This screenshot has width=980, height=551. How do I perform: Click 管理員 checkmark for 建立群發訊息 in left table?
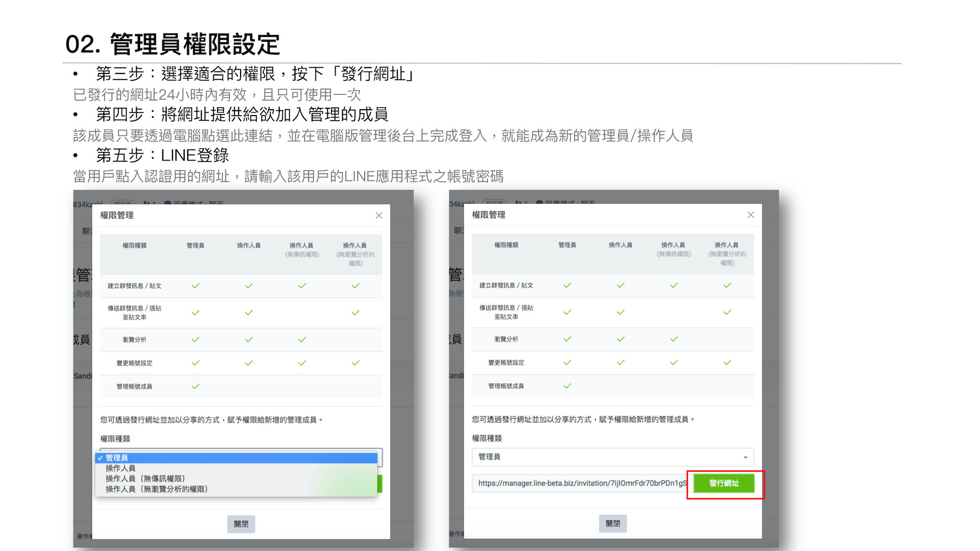pos(196,286)
